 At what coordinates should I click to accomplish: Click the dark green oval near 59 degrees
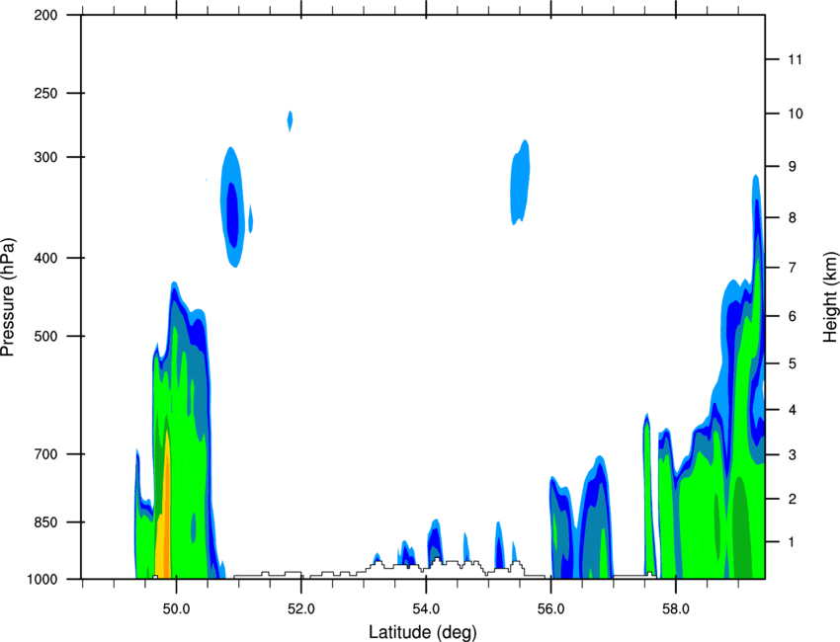[739, 523]
